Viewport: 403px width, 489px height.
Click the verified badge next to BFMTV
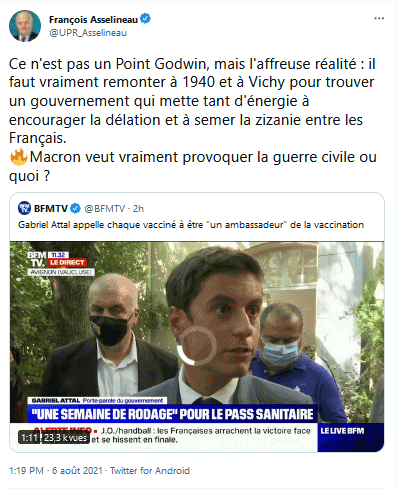pos(76,208)
